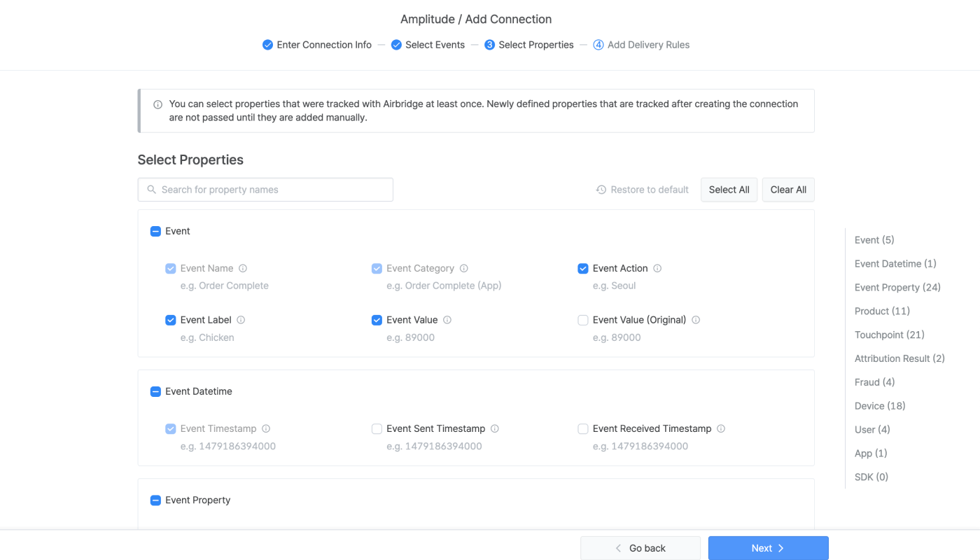Click the search magnifier icon
980x560 pixels.
tap(152, 190)
